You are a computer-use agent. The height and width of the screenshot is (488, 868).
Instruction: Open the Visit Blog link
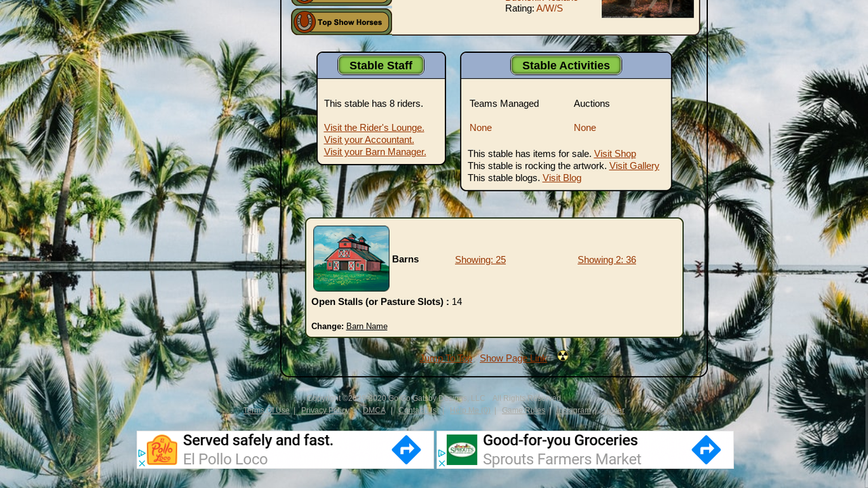tap(562, 178)
